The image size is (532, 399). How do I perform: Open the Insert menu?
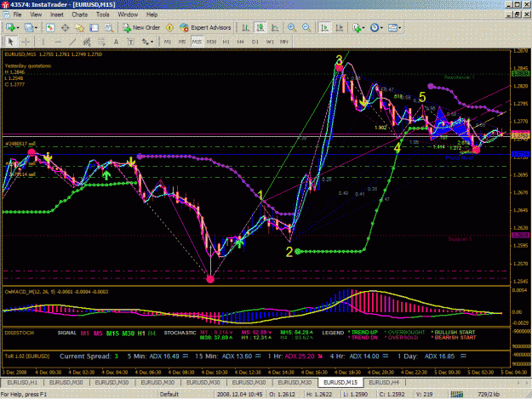point(57,14)
